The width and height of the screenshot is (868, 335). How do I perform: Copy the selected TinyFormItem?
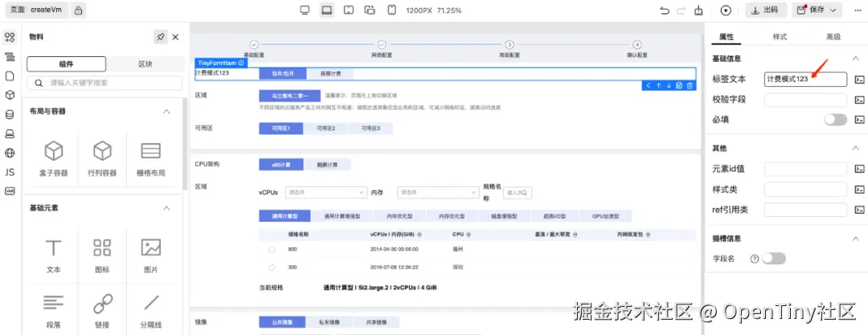pos(679,85)
